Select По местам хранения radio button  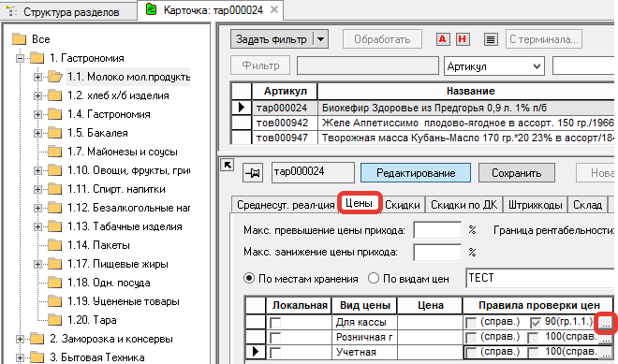coord(249,279)
